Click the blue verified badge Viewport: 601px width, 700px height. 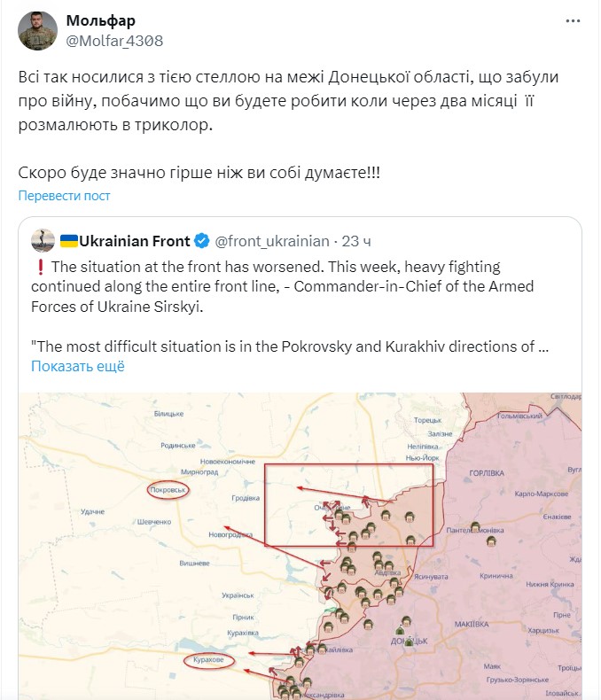click(x=202, y=240)
